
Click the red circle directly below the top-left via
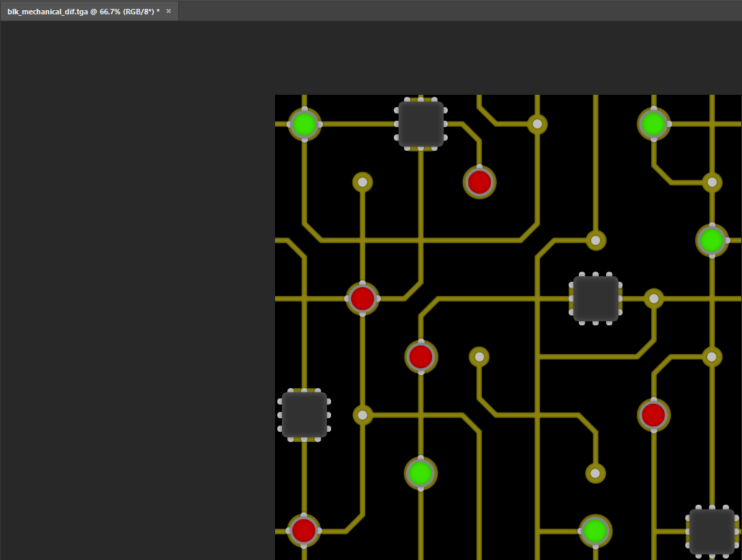pos(362,299)
